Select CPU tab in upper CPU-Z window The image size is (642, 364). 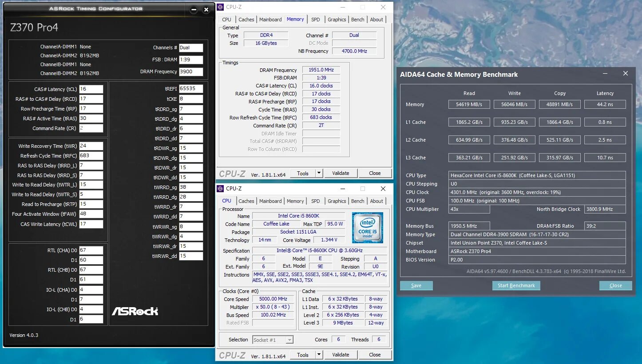(226, 20)
